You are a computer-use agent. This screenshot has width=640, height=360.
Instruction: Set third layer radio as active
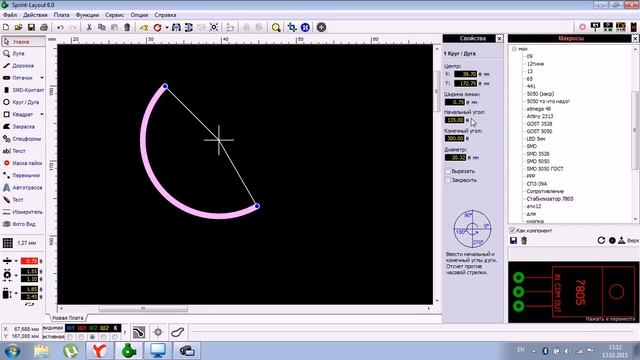pos(93,337)
